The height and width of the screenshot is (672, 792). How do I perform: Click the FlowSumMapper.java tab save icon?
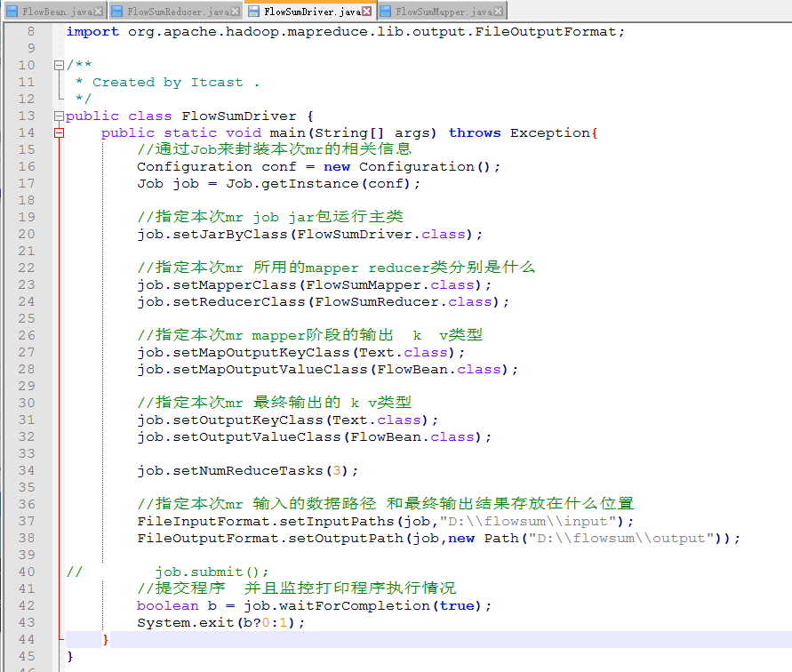(x=386, y=12)
